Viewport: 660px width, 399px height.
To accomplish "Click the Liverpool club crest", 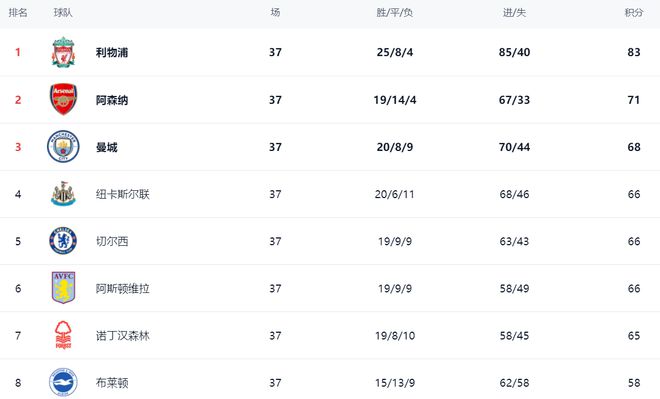I will [x=63, y=52].
